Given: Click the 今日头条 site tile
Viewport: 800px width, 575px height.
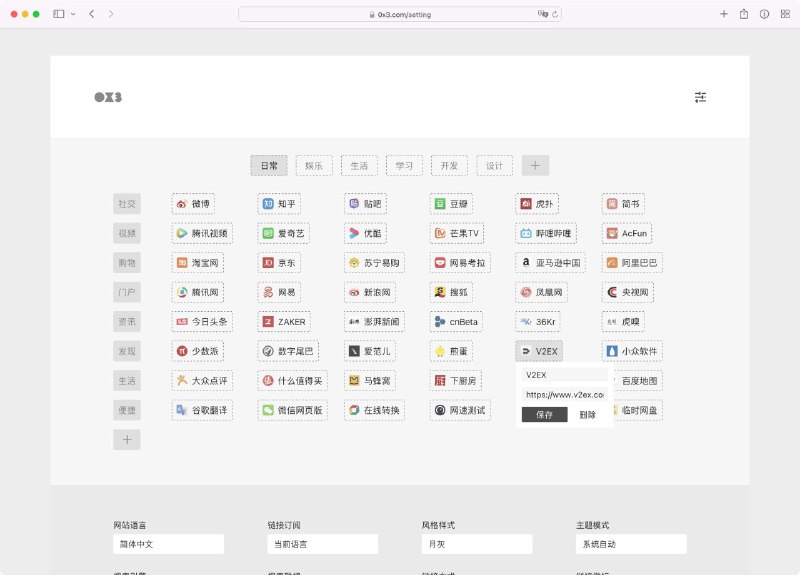Looking at the screenshot, I should point(202,322).
